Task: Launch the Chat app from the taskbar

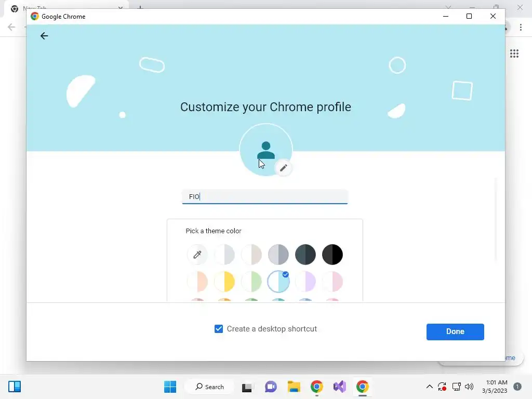Action: (271, 387)
